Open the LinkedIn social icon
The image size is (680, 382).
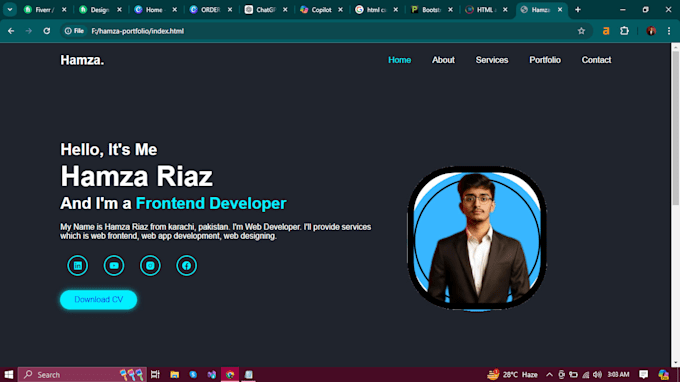coord(78,265)
